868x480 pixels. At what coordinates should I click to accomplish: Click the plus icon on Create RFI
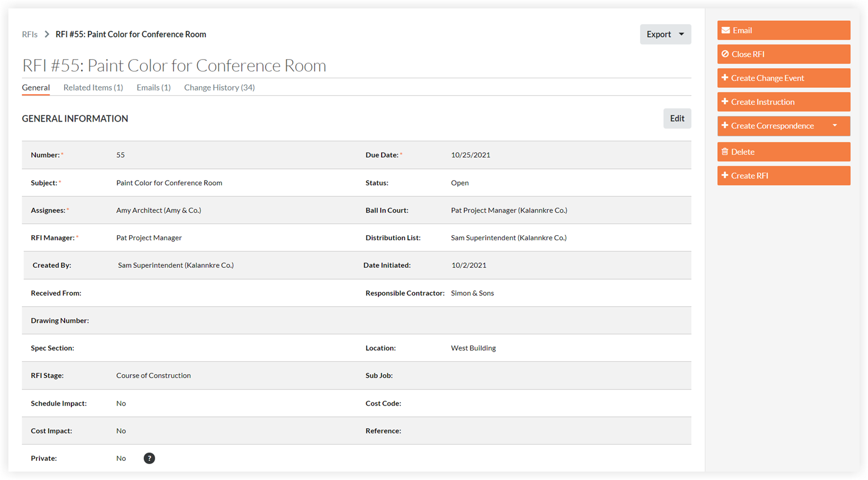[x=725, y=176]
